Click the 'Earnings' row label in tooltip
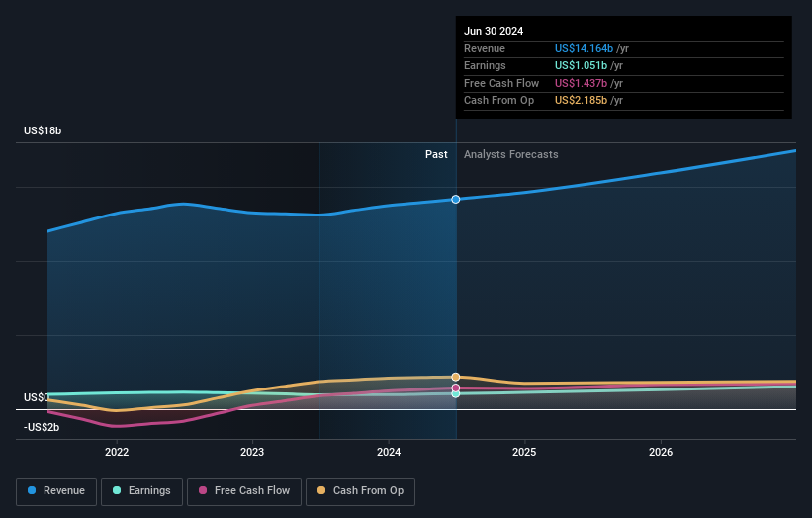812x518 pixels. click(485, 65)
